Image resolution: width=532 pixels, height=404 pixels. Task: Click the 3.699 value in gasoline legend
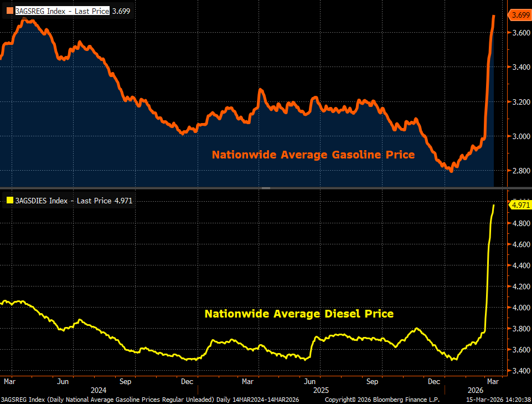click(121, 11)
